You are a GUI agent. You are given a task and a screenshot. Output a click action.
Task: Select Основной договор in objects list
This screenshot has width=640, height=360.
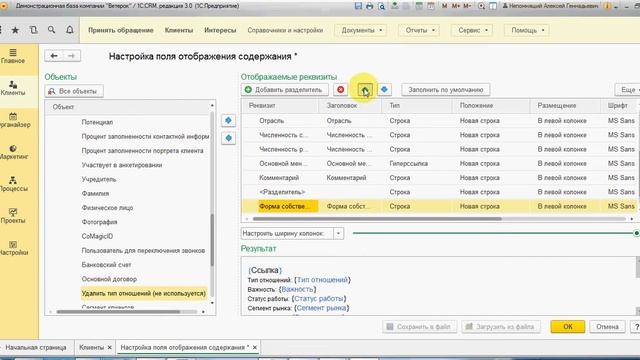(x=109, y=279)
